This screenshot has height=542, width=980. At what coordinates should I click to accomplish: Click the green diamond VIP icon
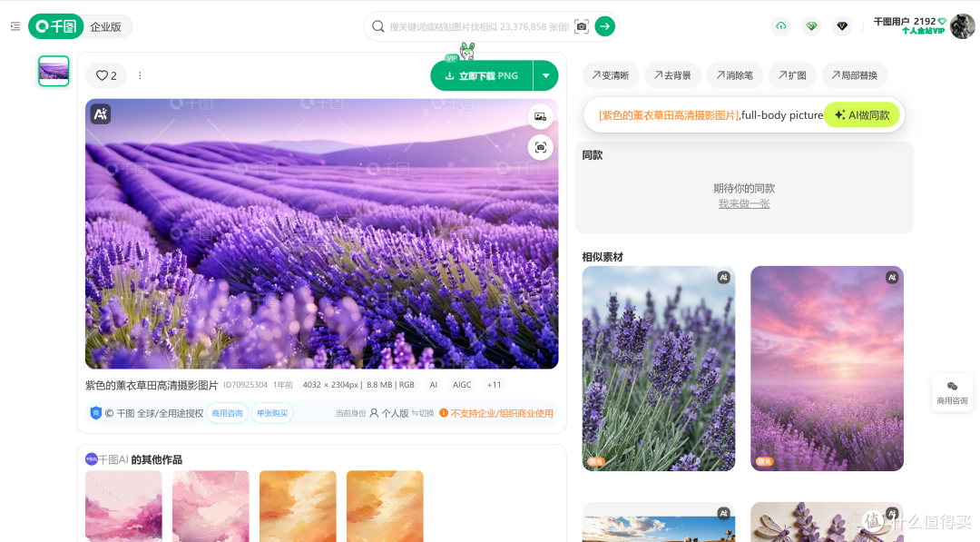click(811, 26)
